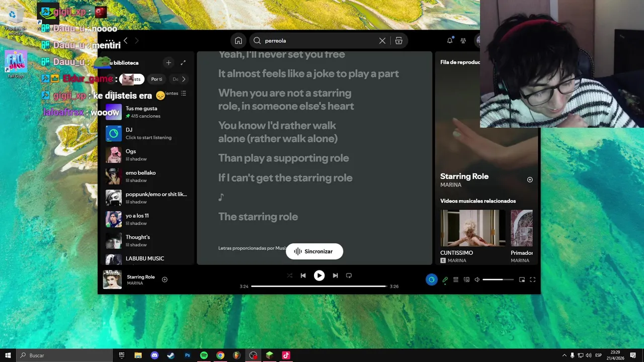The width and height of the screenshot is (644, 362).
Task: Open the library sort and view options
Action: click(183, 94)
